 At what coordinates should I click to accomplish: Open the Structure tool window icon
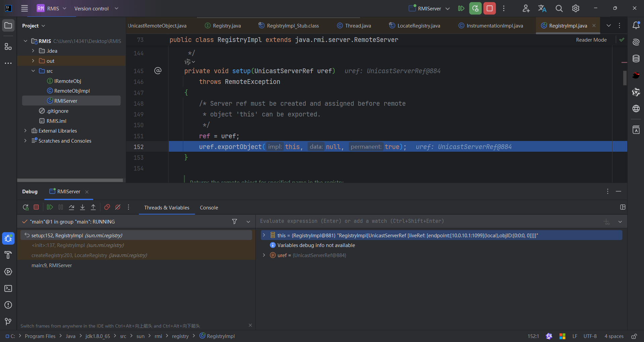(x=8, y=46)
